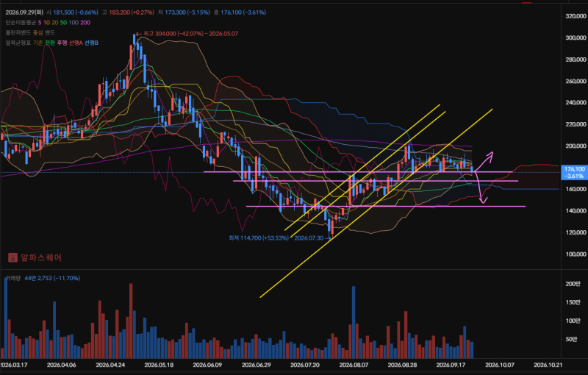Toggle the Bollinger 밴드 legend
The height and width of the screenshot is (375, 588).
50,32
